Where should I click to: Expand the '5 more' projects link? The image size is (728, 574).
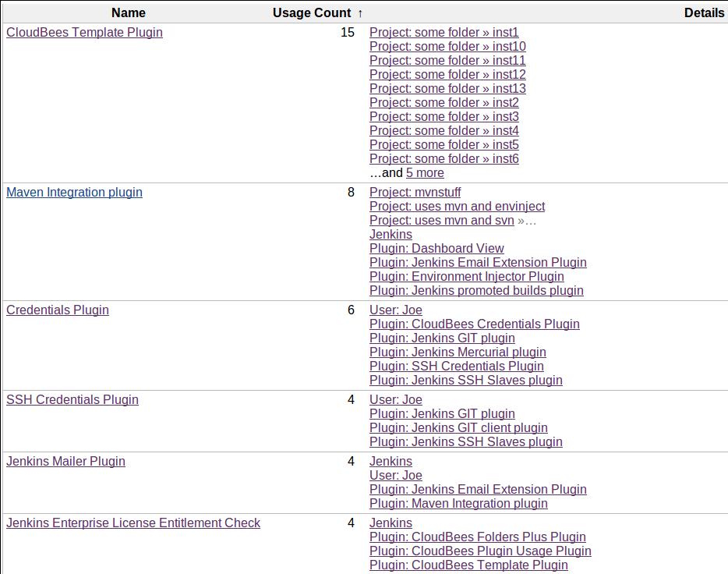425,173
